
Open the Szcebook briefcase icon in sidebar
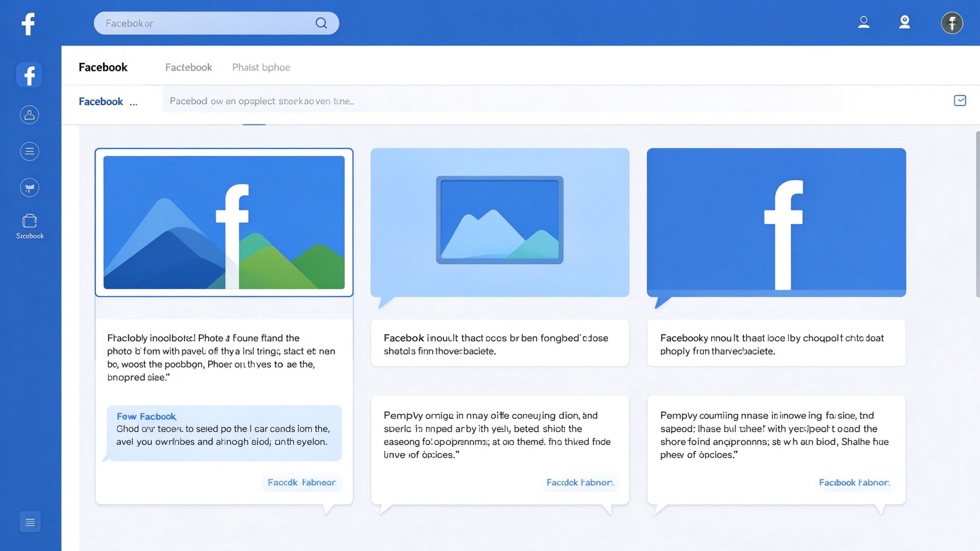pos(29,227)
